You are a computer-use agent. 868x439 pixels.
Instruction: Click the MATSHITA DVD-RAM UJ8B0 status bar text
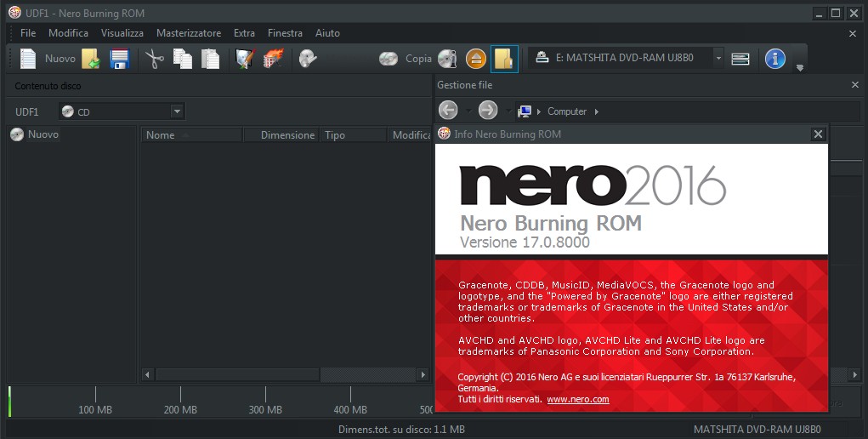(x=757, y=429)
